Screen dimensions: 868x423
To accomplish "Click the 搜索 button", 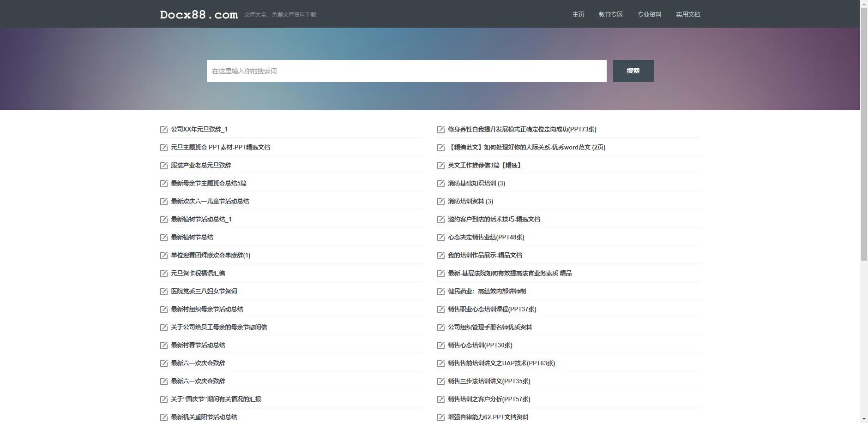I will click(x=633, y=71).
